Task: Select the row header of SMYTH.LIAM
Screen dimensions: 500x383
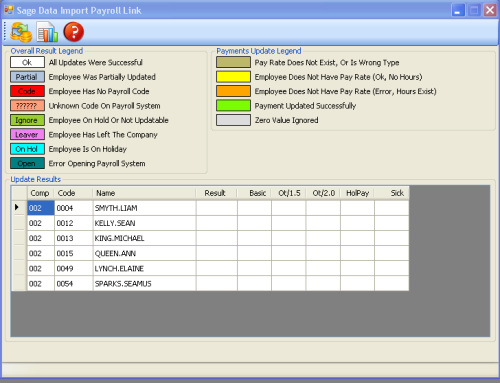Action: tap(19, 208)
